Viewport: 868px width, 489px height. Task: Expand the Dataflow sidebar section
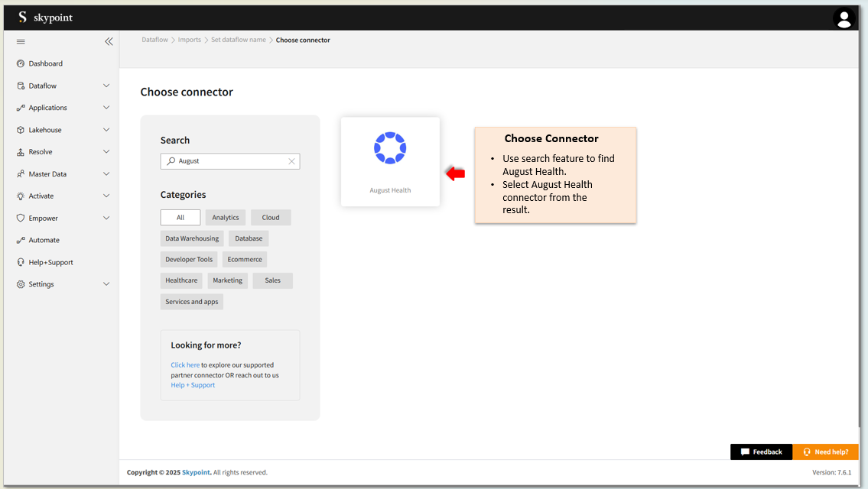click(x=106, y=86)
